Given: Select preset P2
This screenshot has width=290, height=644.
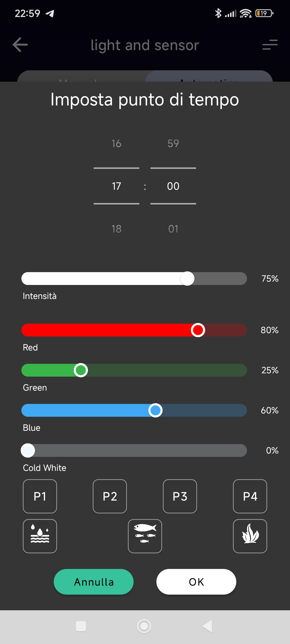Looking at the screenshot, I should (110, 496).
